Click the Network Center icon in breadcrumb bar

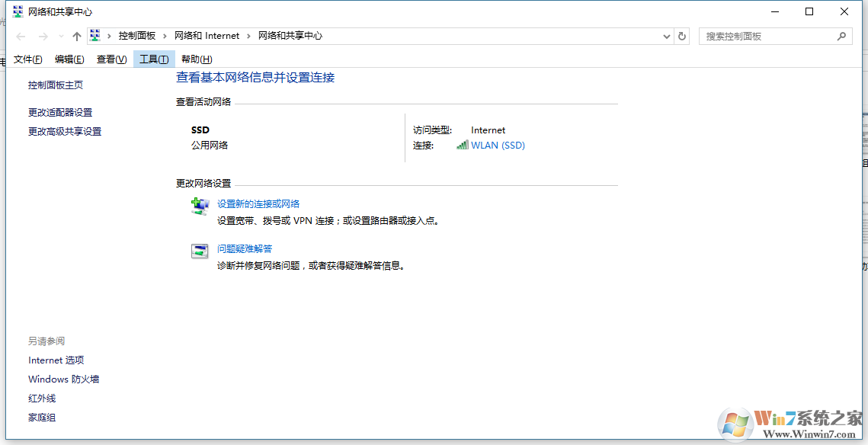click(94, 34)
